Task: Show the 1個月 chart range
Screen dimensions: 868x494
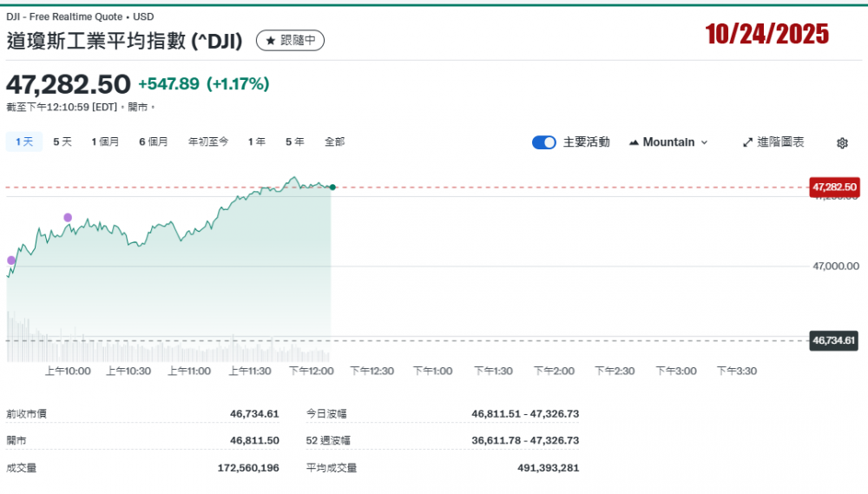Action: pyautogui.click(x=105, y=142)
